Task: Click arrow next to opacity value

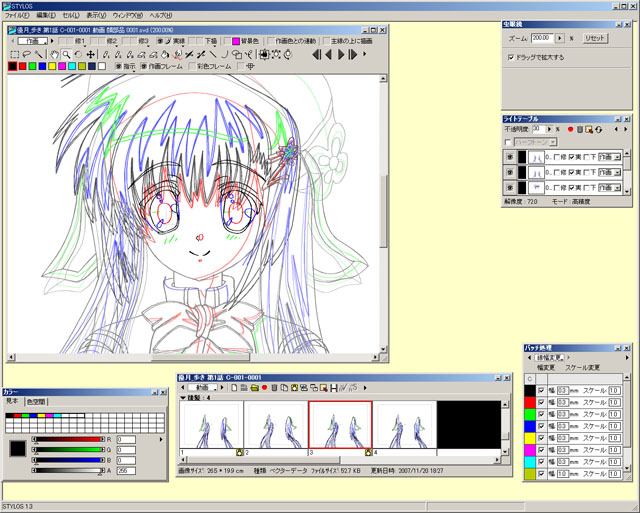Action: point(549,129)
